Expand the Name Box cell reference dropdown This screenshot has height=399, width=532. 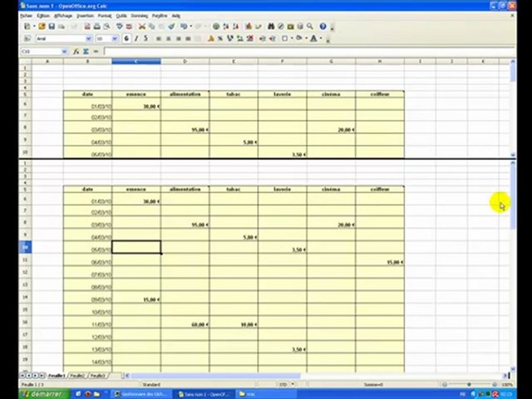click(64, 52)
